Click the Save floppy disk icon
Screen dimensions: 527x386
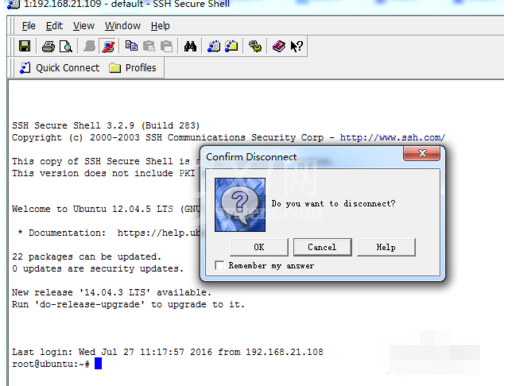[x=24, y=46]
